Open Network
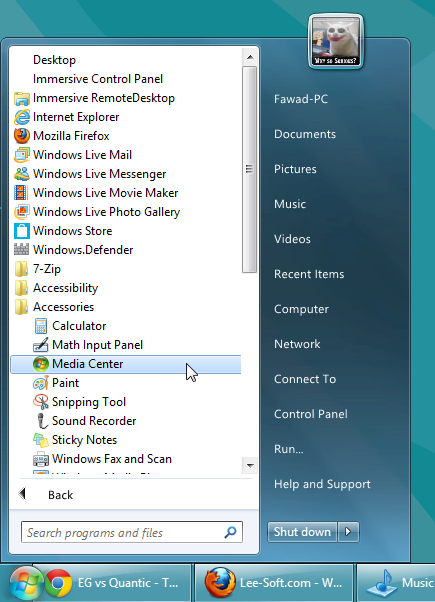435x602 pixels. pyautogui.click(x=297, y=344)
